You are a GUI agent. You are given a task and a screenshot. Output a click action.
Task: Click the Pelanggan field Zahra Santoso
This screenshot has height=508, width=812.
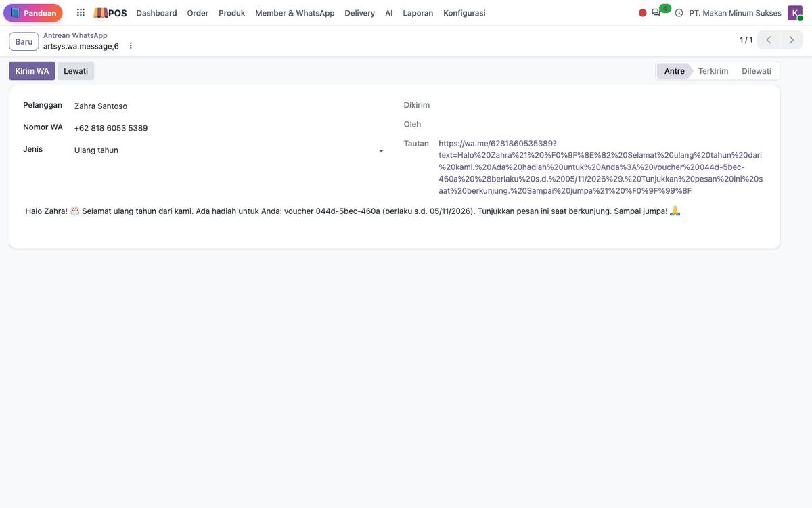(229, 106)
